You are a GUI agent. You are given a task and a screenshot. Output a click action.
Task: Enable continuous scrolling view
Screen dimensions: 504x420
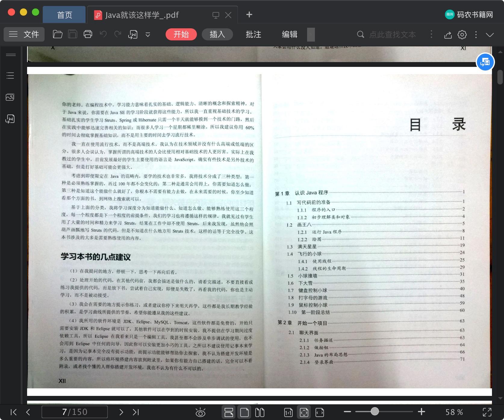pyautogui.click(x=229, y=412)
